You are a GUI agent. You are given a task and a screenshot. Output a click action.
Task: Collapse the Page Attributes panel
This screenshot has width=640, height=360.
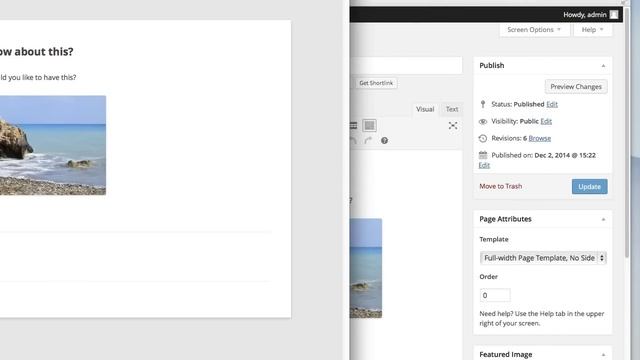(x=603, y=220)
